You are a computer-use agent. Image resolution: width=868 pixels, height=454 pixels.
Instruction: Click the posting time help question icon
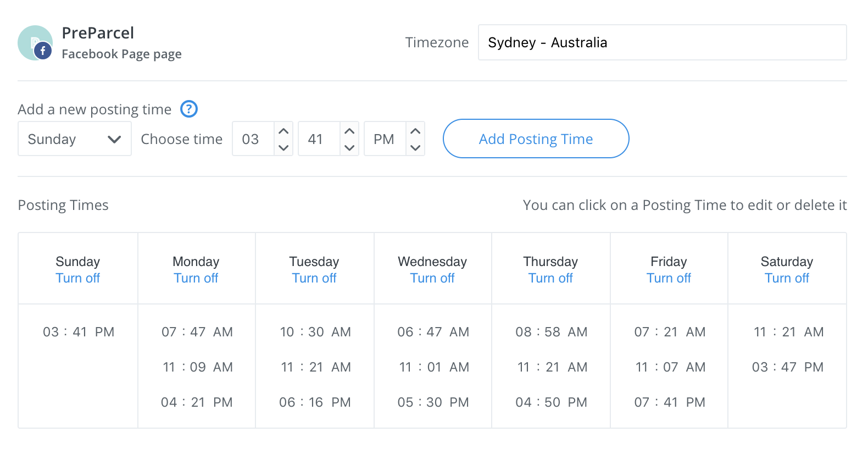(189, 109)
